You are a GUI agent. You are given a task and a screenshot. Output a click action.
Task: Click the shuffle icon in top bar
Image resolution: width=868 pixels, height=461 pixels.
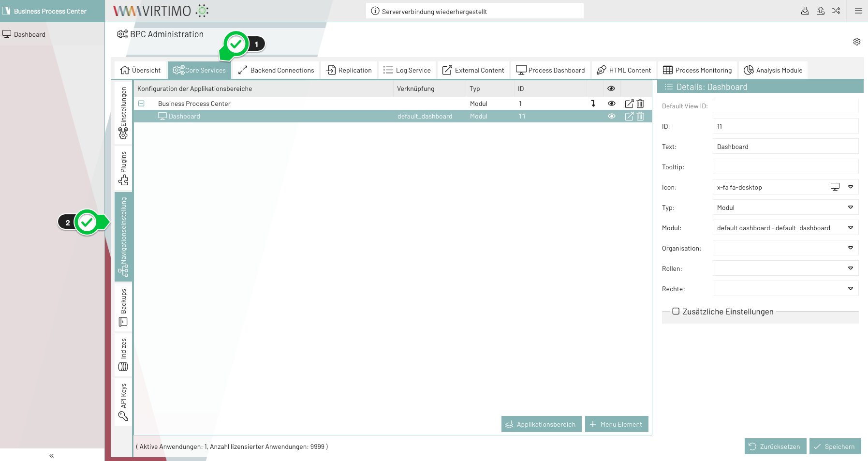tap(836, 11)
